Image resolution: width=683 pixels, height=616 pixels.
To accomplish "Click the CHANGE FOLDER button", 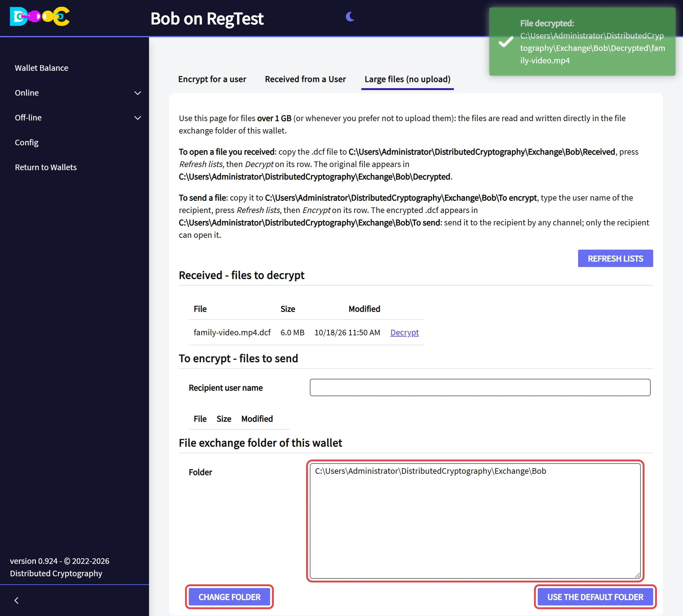I will [229, 597].
